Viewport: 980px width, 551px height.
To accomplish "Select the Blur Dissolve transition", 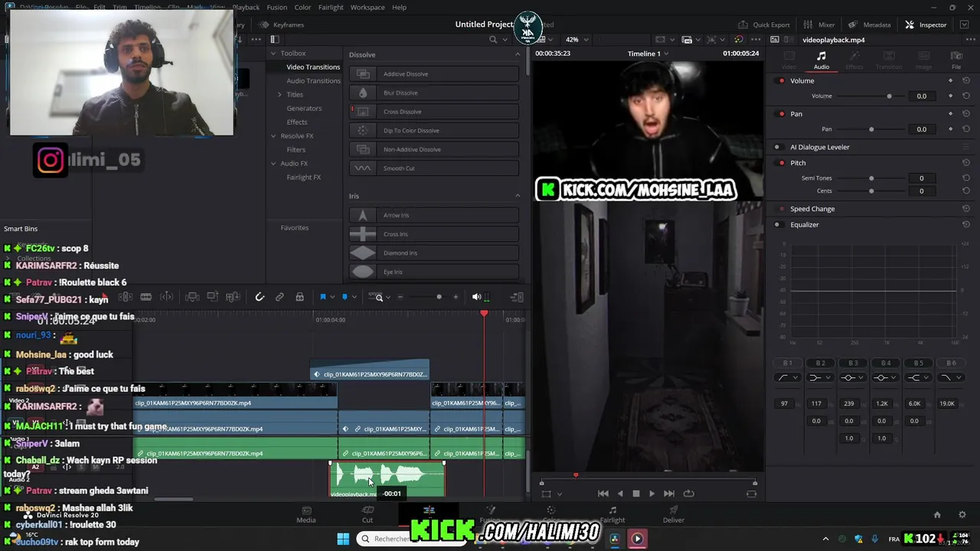I will 434,93.
